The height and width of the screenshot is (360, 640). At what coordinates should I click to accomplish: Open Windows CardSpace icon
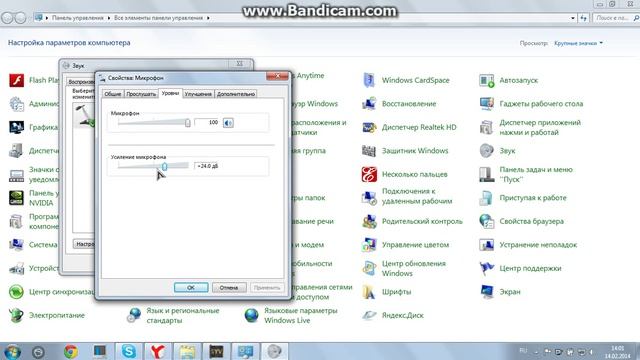click(369, 80)
